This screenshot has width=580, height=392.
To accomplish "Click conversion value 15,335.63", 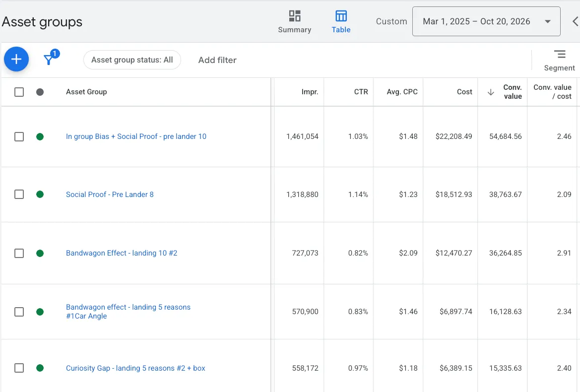I will [505, 368].
